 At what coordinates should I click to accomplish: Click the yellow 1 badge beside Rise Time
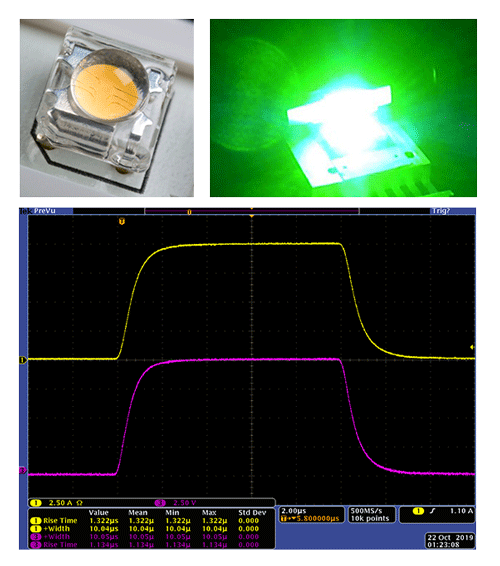pyautogui.click(x=36, y=521)
